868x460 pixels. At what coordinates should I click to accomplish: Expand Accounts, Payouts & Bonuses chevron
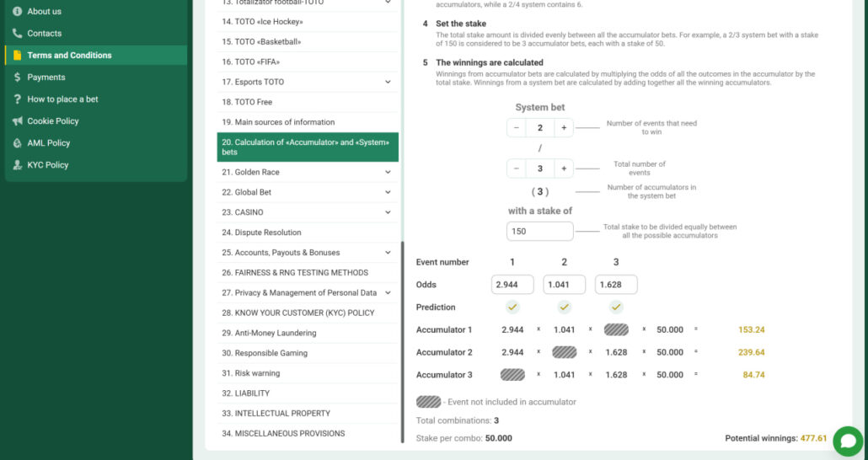[x=388, y=253]
